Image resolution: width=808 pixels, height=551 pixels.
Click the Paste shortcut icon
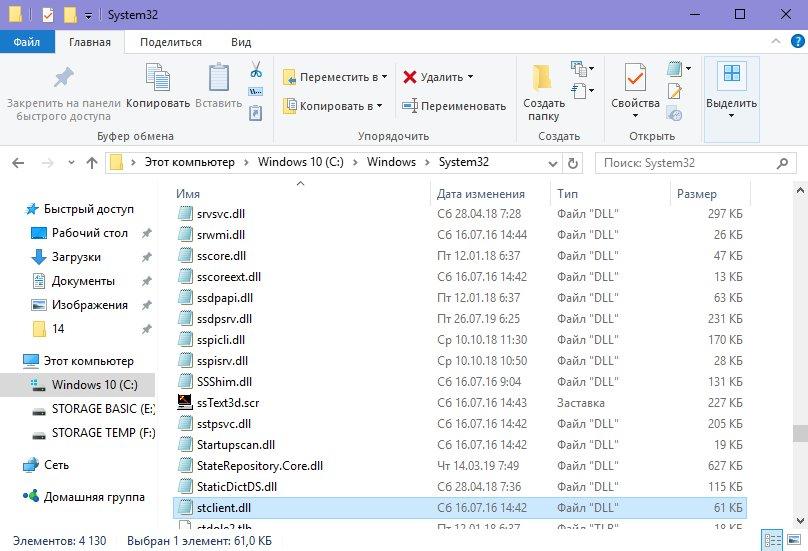click(256, 113)
